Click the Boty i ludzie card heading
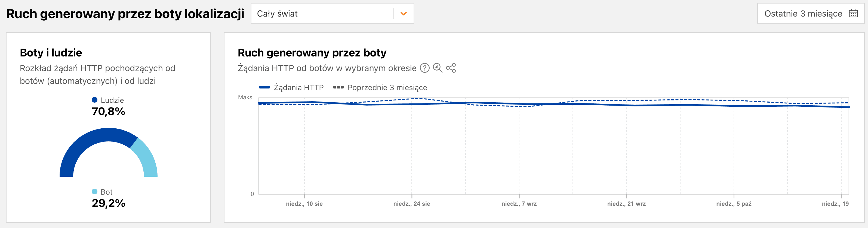The width and height of the screenshot is (868, 228). pos(51,53)
